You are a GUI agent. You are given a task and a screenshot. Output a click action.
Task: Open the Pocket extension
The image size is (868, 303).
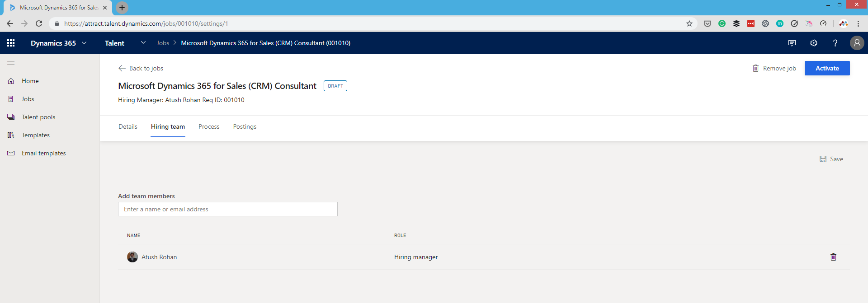coord(708,23)
